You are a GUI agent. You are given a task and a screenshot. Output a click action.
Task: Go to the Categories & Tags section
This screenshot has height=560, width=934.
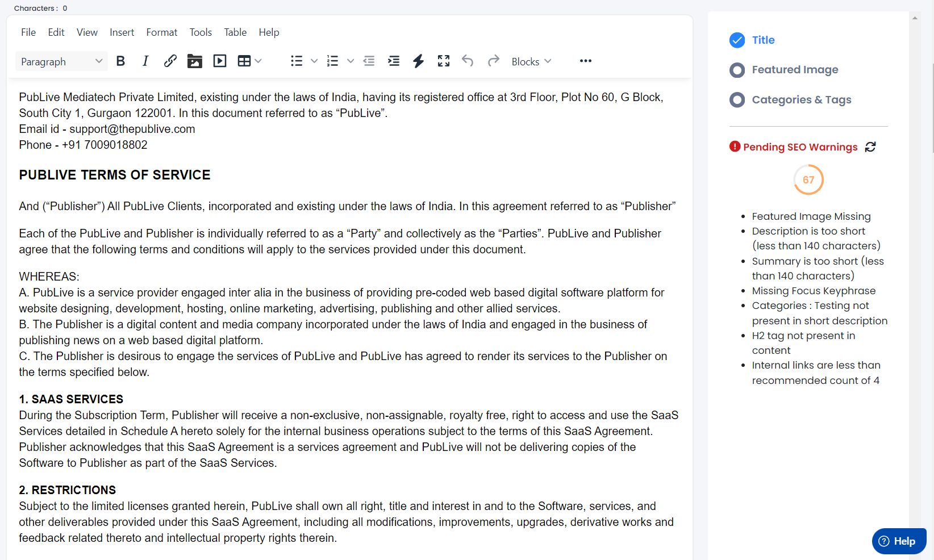click(x=802, y=100)
